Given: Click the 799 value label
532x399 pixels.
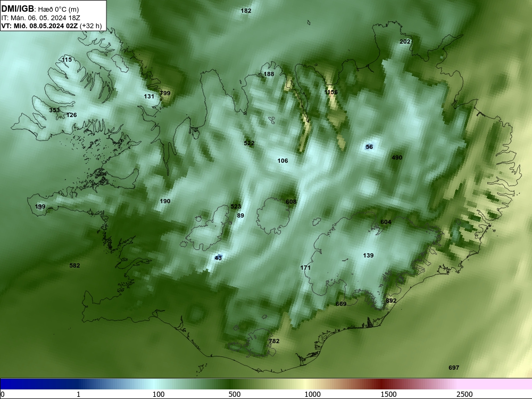Looking at the screenshot, I should click(x=165, y=93).
